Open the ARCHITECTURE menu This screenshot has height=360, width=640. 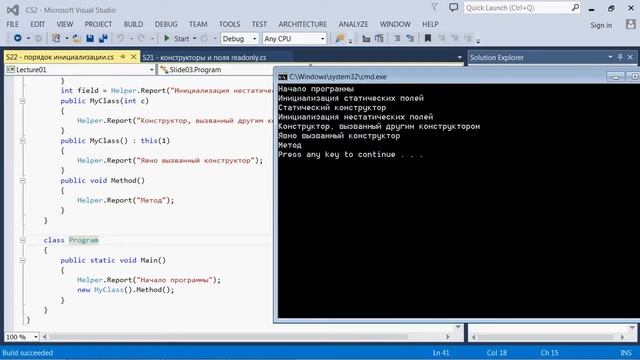[303, 24]
